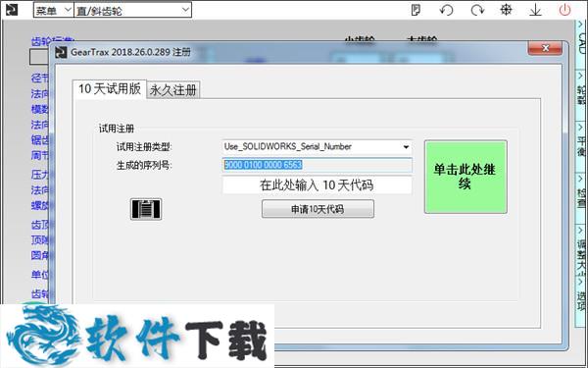Click the redo arrow icon in top toolbar
588x368 pixels.
[x=477, y=10]
